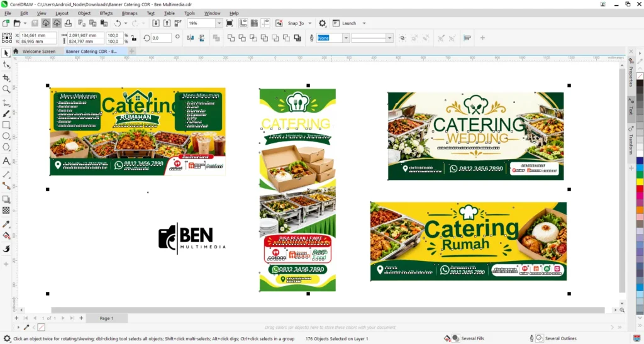This screenshot has width=644, height=344.
Task: Select the Pick tool
Action: click(x=6, y=53)
